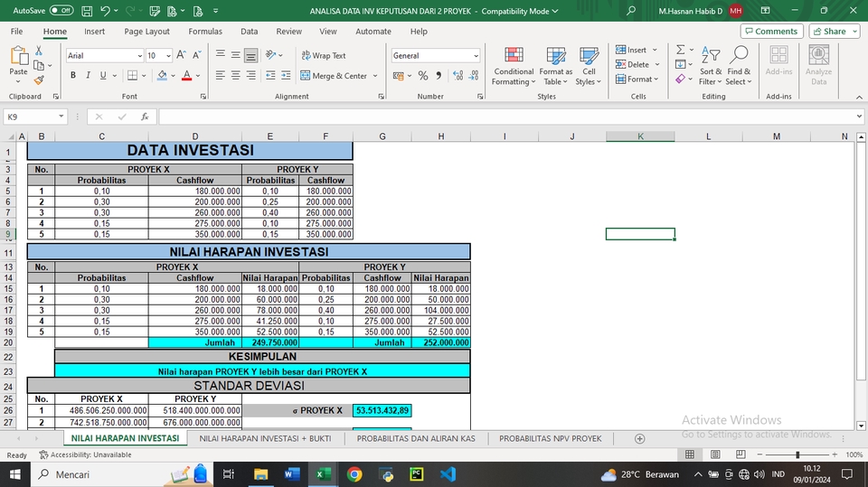Open the Arial font name dropdown

(139, 56)
